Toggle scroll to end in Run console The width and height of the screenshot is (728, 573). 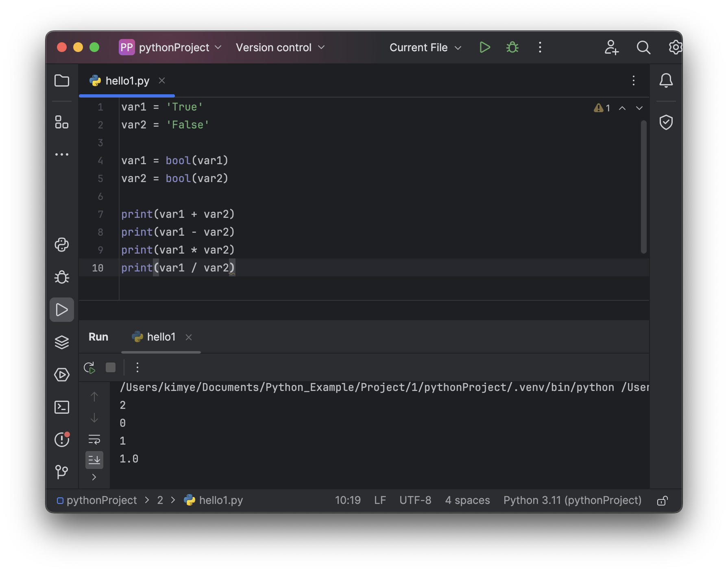[94, 460]
